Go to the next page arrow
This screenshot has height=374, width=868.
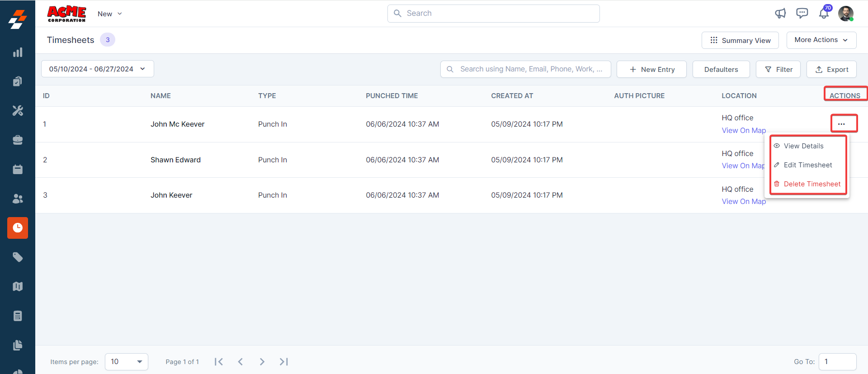(x=262, y=362)
